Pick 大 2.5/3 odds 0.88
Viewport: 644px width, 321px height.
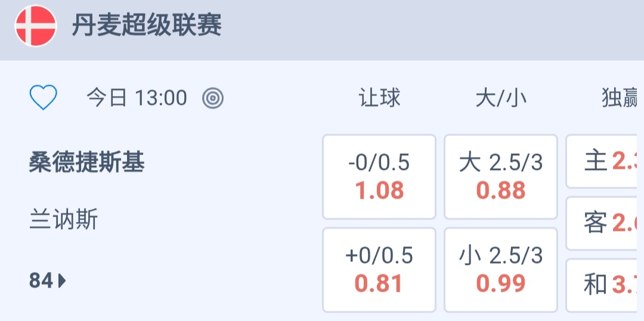pos(501,177)
